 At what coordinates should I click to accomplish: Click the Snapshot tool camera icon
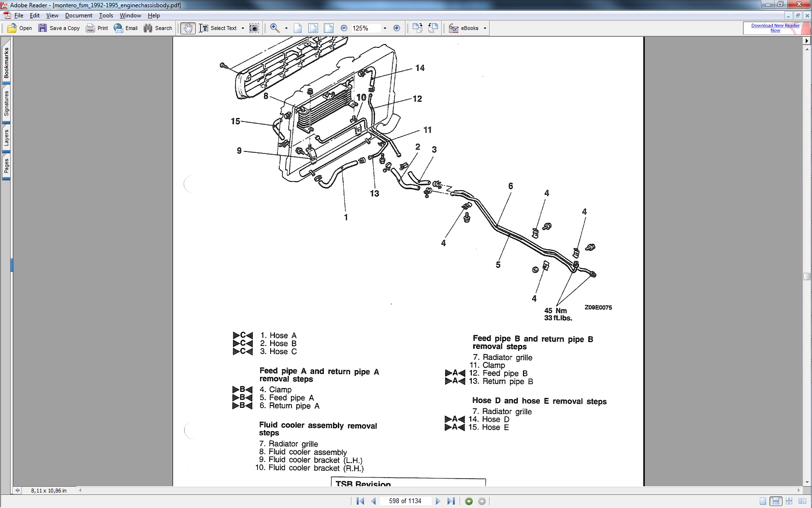tap(254, 28)
